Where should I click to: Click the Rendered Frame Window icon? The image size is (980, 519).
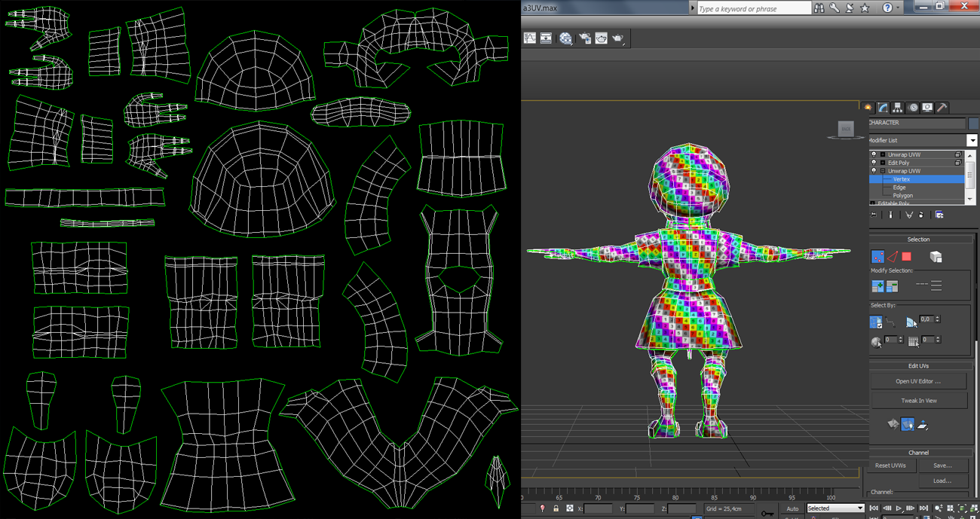[x=601, y=38]
